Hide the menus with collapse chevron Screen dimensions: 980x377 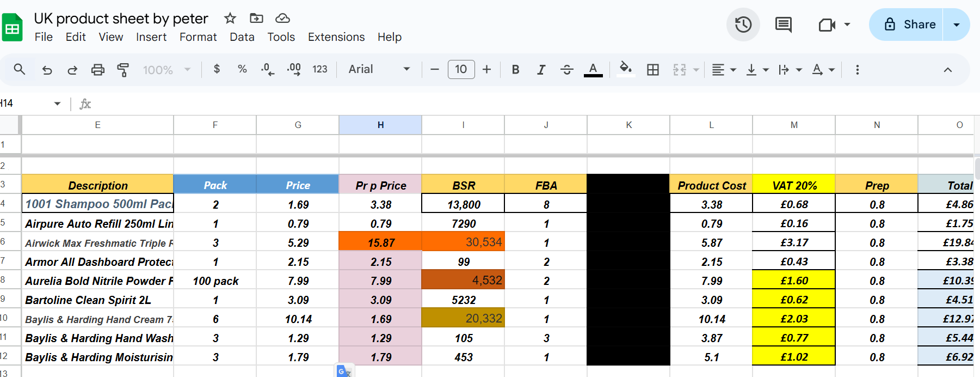coord(948,70)
